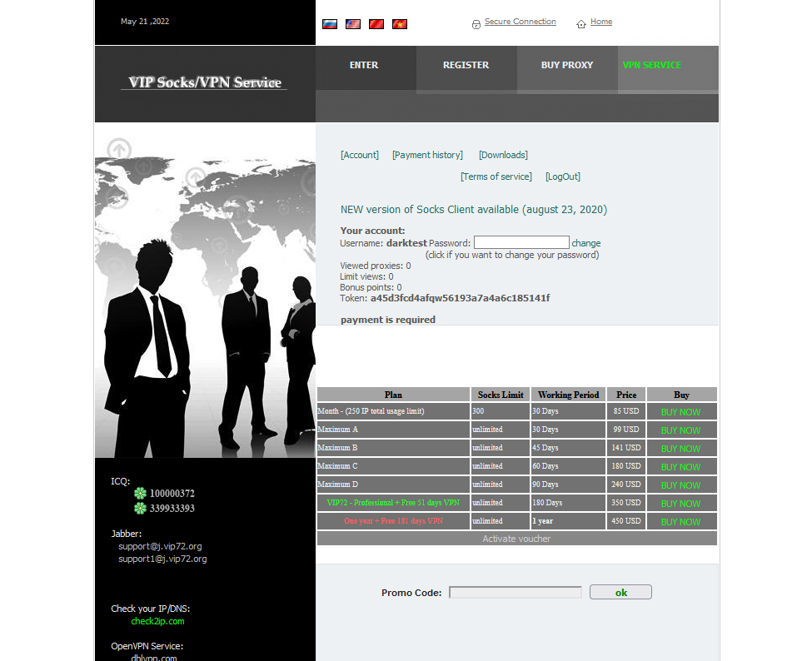Viewport: 812px width, 661px height.
Task: Go to the BUY PROXY tab
Action: pyautogui.click(x=567, y=65)
